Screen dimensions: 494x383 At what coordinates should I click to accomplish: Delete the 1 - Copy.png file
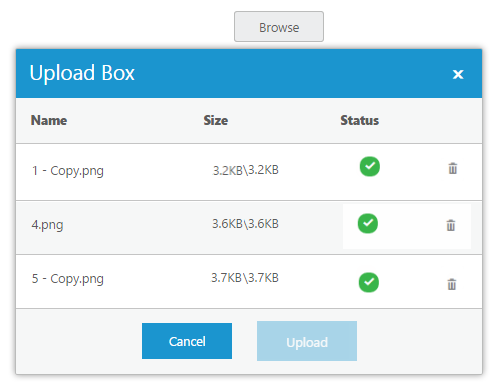tap(452, 168)
